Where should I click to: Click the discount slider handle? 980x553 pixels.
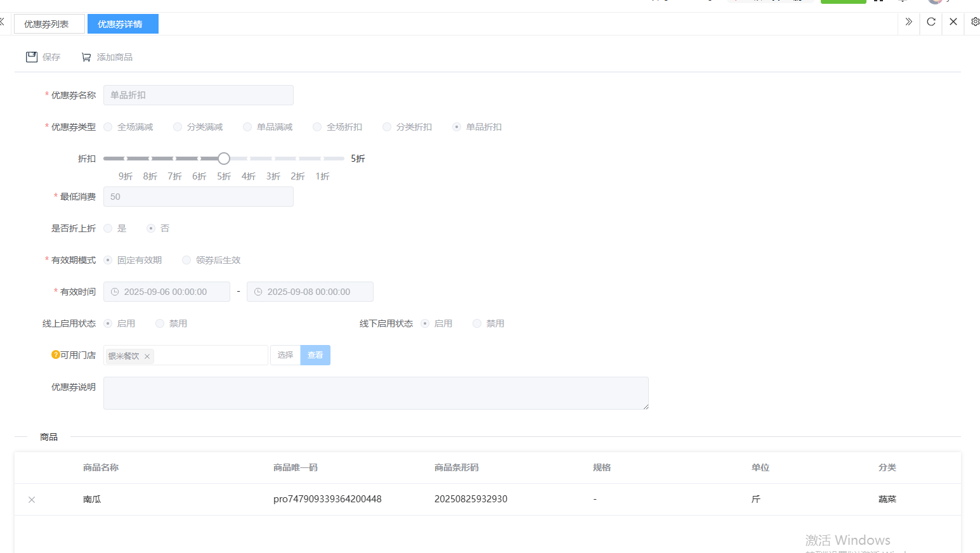pos(224,159)
